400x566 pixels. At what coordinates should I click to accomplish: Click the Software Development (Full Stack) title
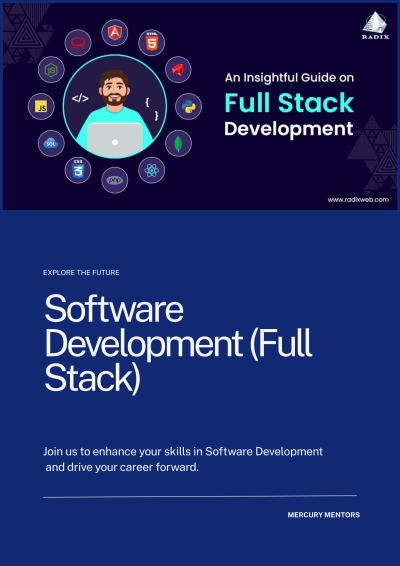(x=178, y=344)
